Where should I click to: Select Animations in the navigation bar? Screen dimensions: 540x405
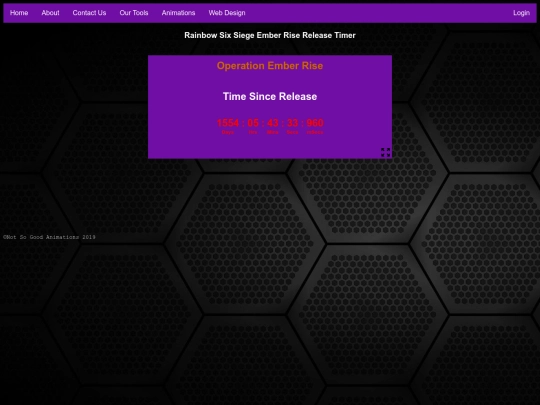point(178,13)
